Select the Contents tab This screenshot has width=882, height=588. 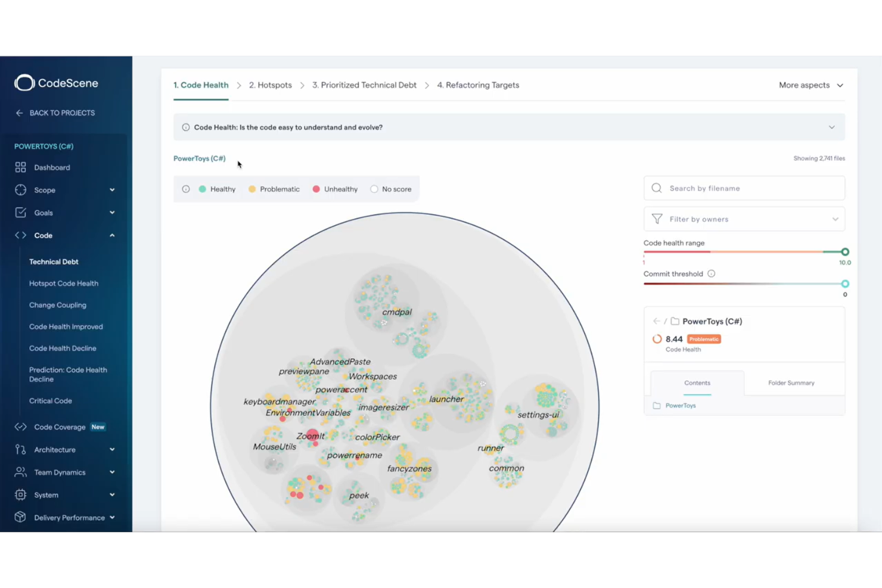pyautogui.click(x=697, y=383)
